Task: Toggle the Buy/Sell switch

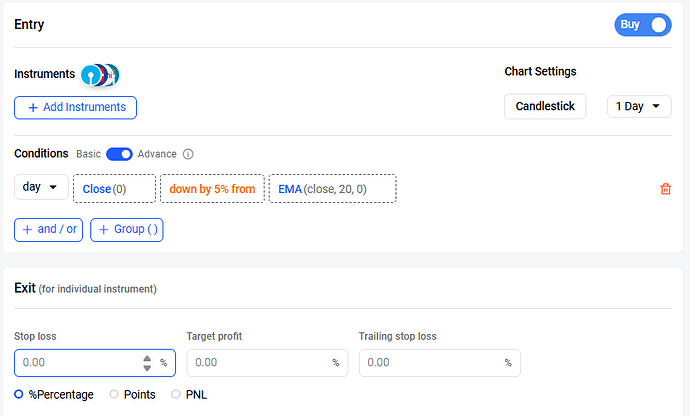Action: click(643, 25)
